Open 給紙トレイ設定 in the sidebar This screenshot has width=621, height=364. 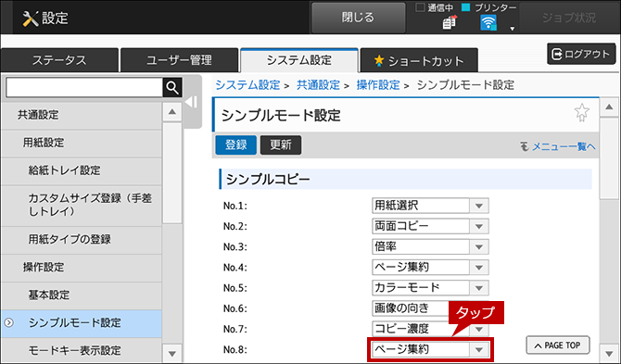(x=82, y=170)
